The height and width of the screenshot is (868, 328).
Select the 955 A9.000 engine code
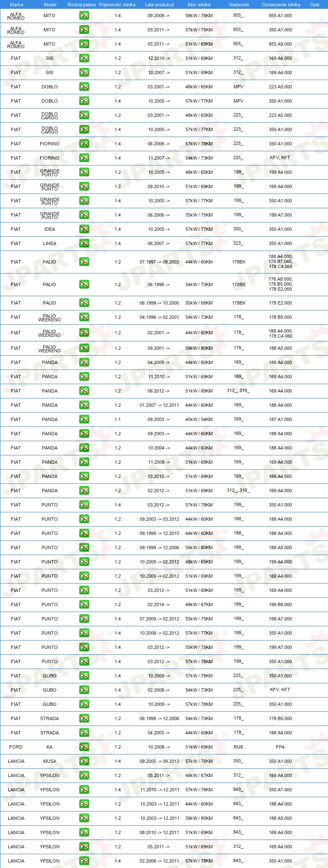pyautogui.click(x=281, y=44)
